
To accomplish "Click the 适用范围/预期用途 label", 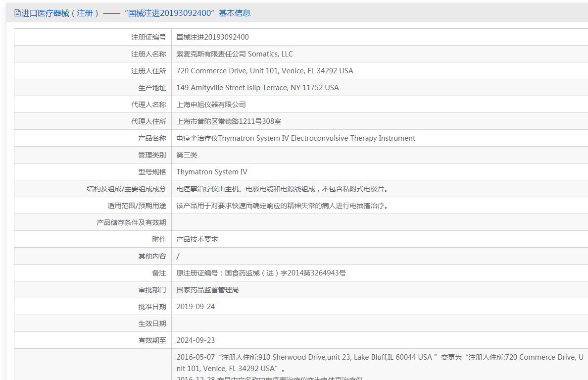I will (137, 206).
